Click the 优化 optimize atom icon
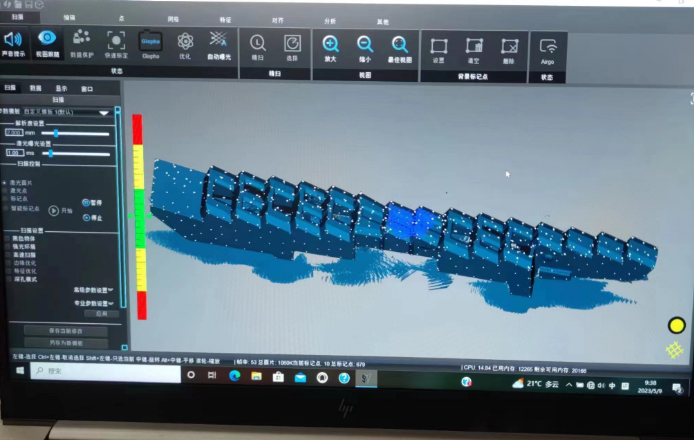This screenshot has height=440, width=694. point(185,42)
